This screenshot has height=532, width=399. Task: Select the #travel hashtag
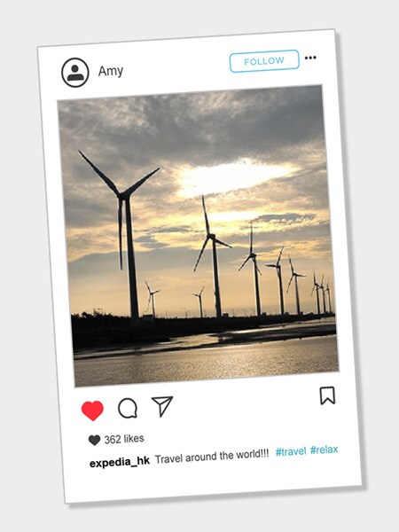point(291,451)
